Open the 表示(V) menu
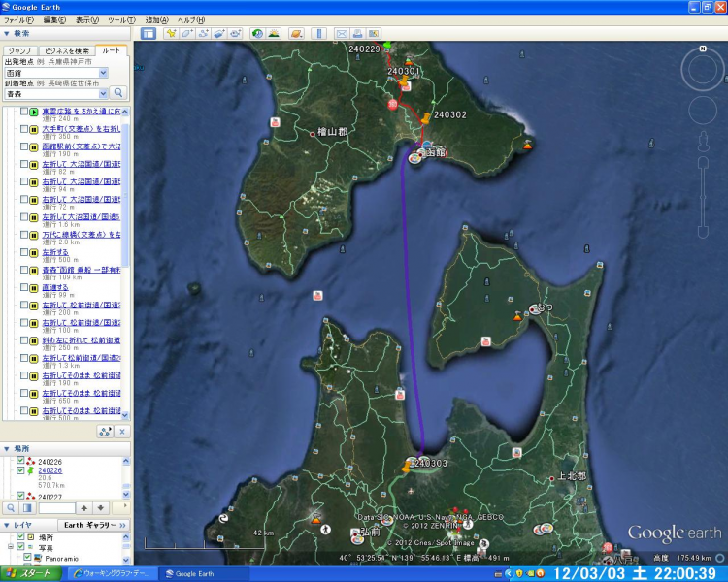This screenshot has height=582, width=728. [x=87, y=20]
